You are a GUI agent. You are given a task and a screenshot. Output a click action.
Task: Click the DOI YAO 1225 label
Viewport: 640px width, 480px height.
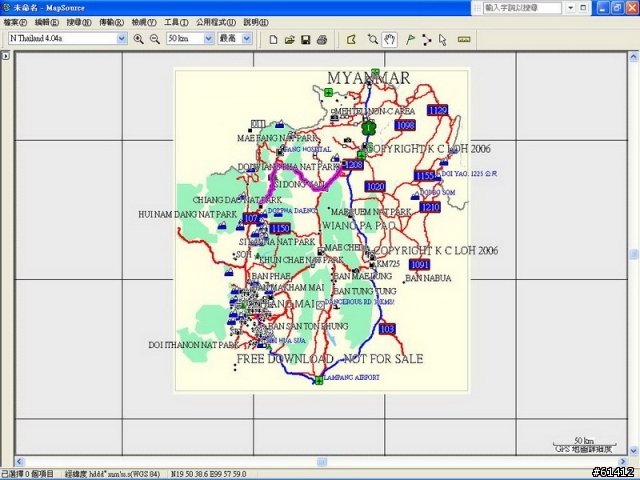[x=469, y=173]
